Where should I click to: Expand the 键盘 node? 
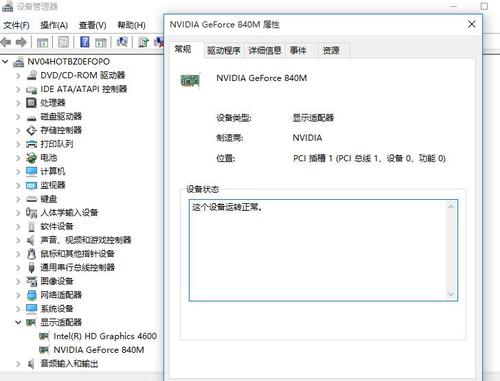click(19, 199)
